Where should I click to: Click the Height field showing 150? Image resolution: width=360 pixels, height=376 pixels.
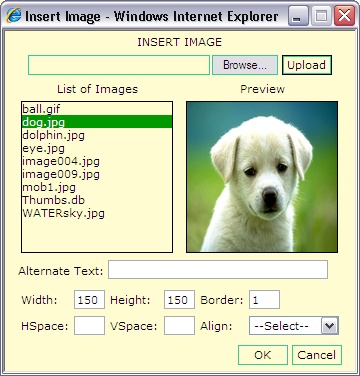click(179, 299)
